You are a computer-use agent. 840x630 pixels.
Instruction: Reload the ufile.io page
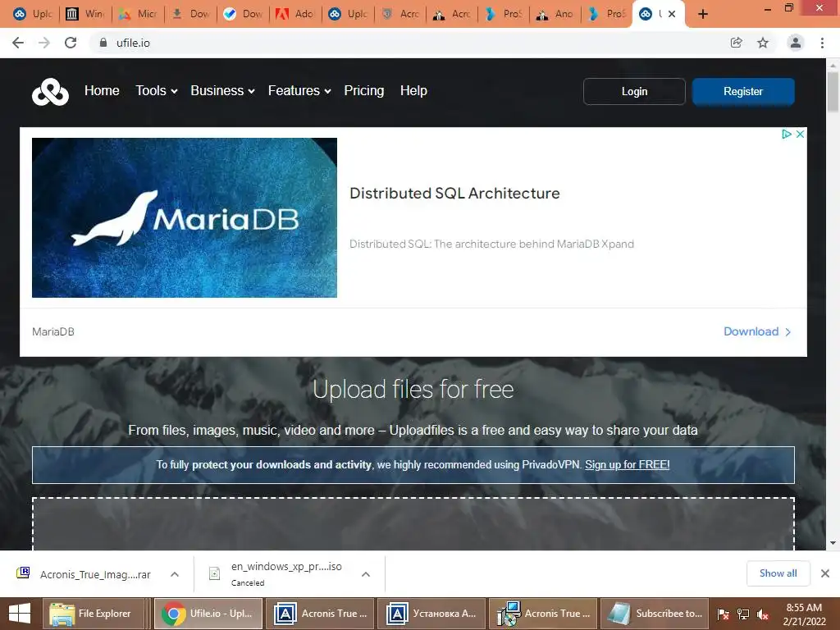pyautogui.click(x=71, y=43)
